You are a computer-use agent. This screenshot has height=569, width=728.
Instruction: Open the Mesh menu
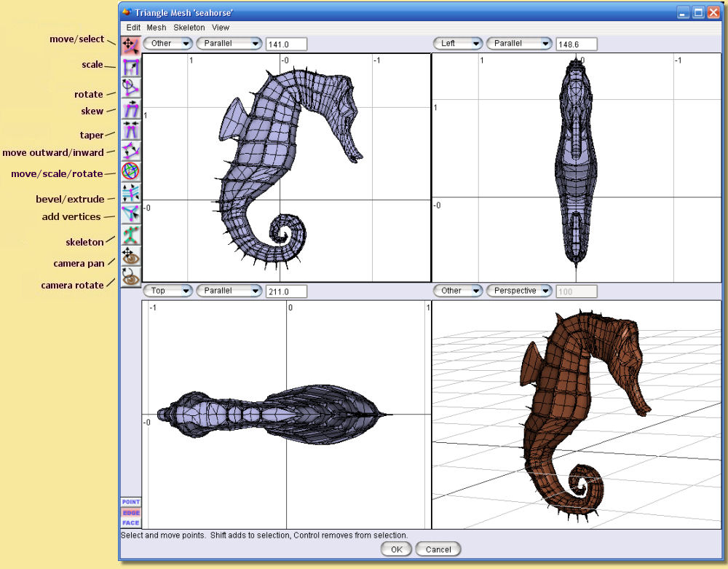tap(157, 28)
